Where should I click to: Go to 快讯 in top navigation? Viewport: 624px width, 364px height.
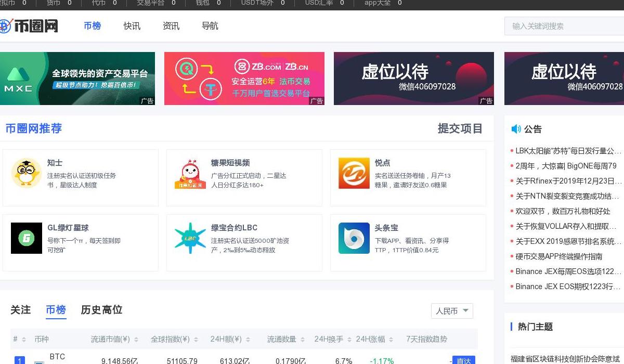[132, 25]
